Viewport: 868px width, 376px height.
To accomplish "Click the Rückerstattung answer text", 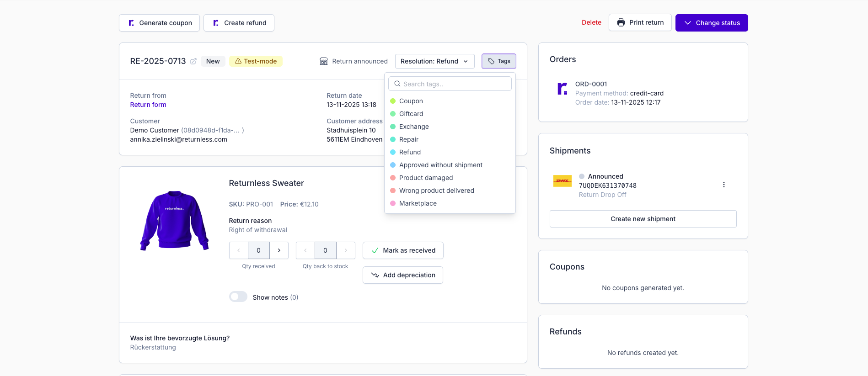I will [153, 347].
